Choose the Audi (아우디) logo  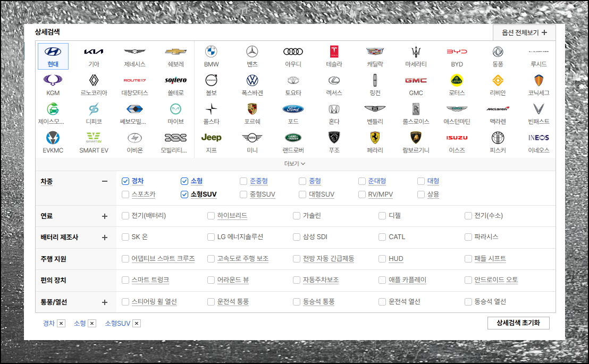[x=293, y=52]
